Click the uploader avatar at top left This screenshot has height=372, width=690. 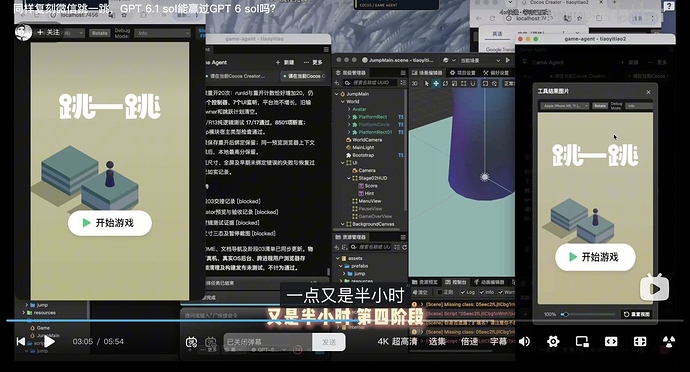23,32
